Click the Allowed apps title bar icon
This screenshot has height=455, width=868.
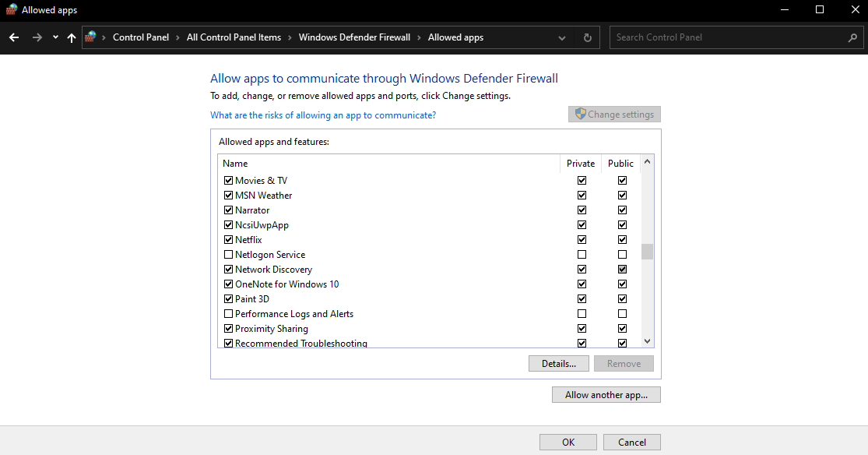pos(10,10)
